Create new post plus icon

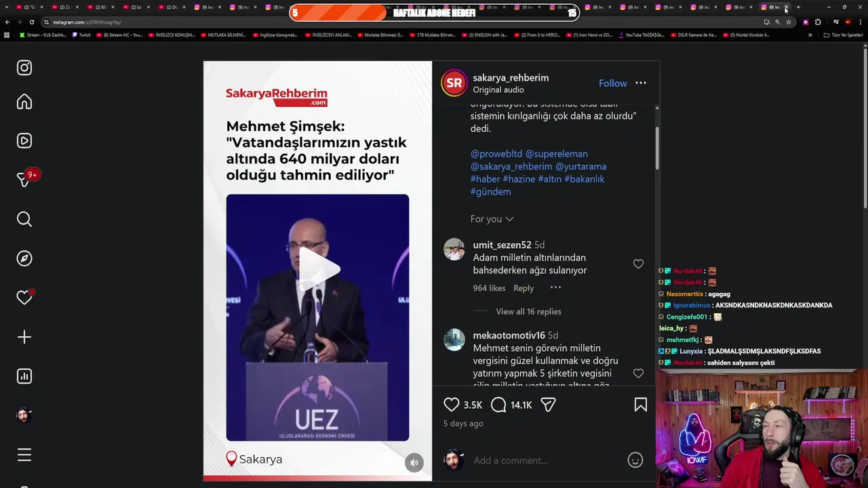(x=24, y=337)
